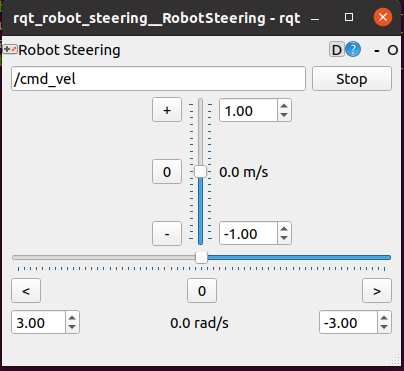Reset linear velocity with the zero button
The width and height of the screenshot is (404, 371).
pyautogui.click(x=167, y=172)
